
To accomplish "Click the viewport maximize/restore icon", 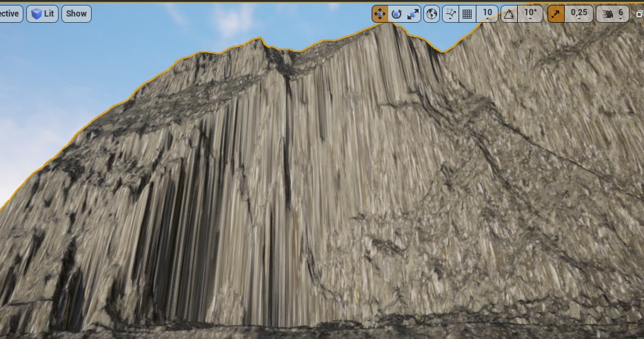I will 639,14.
